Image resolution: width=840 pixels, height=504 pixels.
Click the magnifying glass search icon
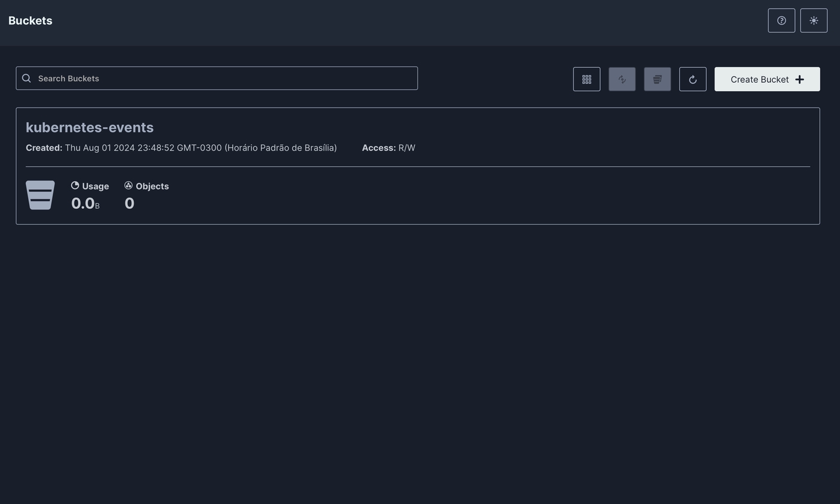tap(26, 79)
